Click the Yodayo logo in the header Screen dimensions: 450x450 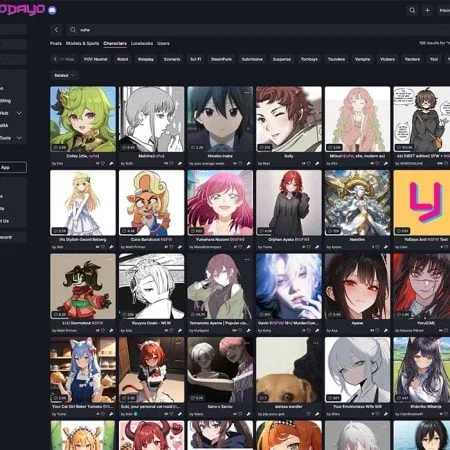click(22, 9)
